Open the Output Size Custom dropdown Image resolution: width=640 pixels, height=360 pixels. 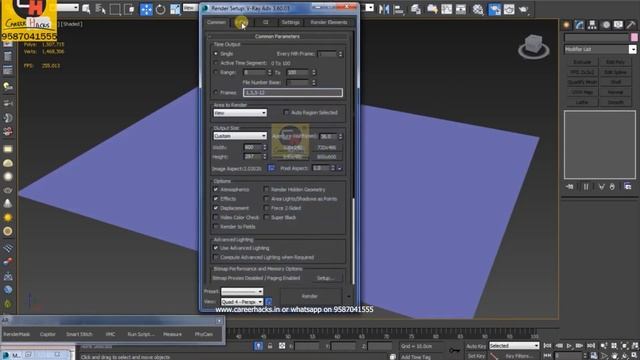[240, 136]
